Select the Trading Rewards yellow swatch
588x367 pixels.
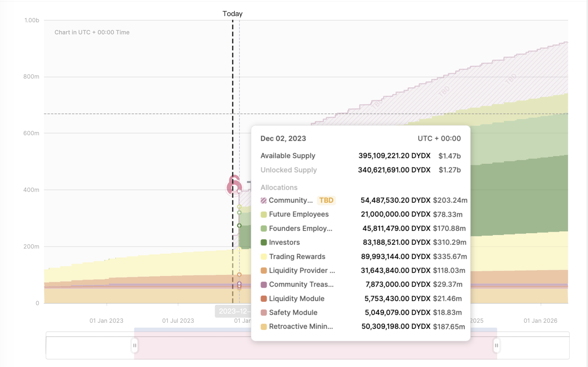[x=264, y=257]
